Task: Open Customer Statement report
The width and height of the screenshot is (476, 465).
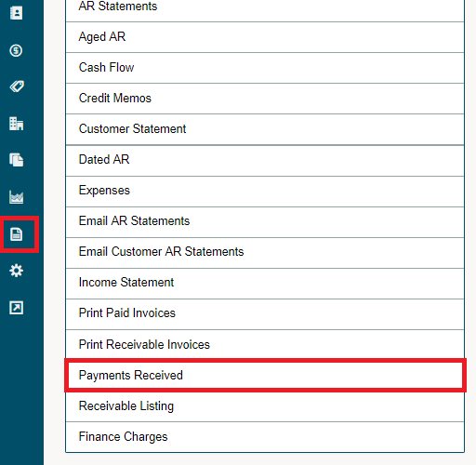Action: coord(265,129)
